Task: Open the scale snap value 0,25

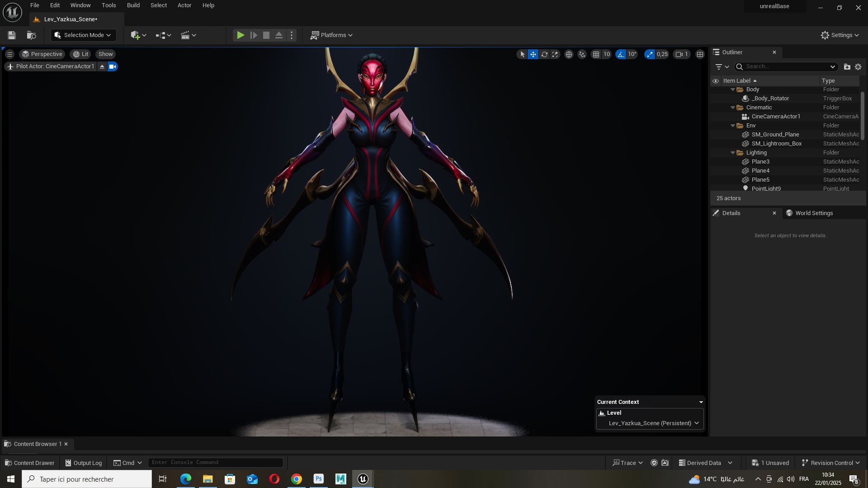Action: (x=662, y=54)
